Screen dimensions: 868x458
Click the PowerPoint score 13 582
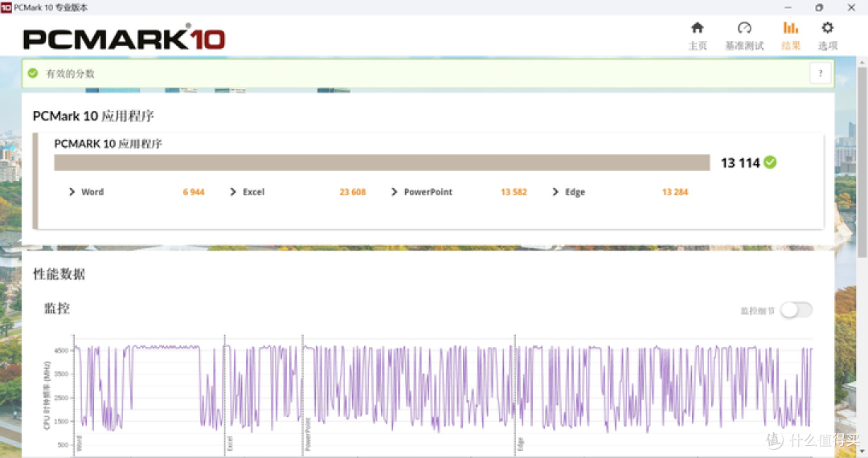click(514, 192)
